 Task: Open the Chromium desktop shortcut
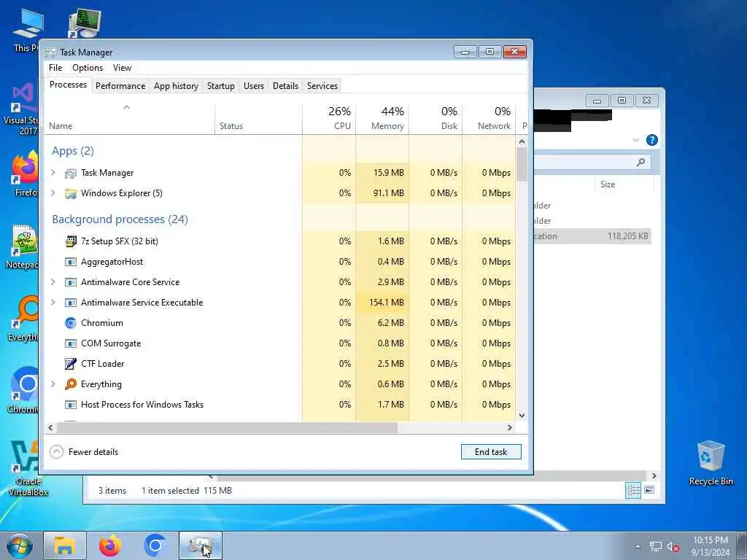[x=24, y=389]
